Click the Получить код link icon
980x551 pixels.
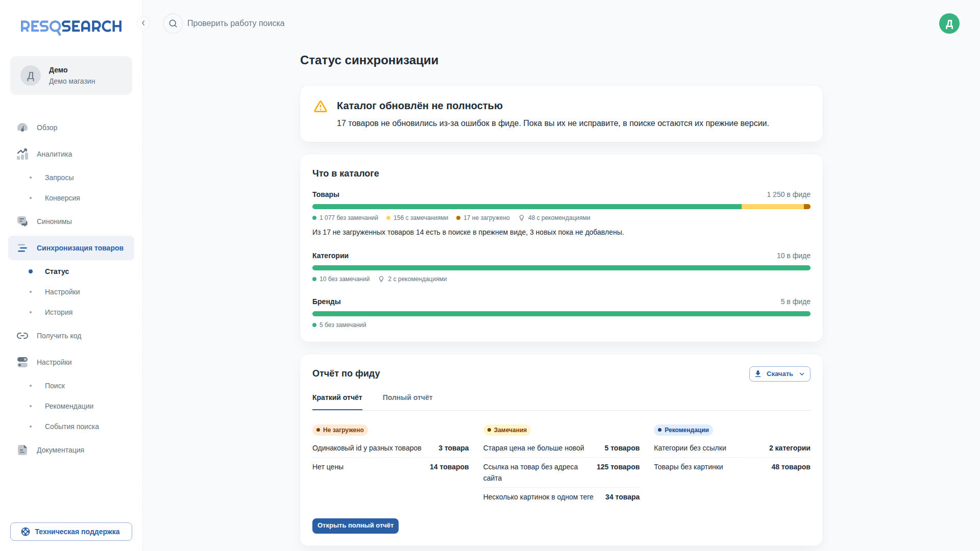[22, 336]
